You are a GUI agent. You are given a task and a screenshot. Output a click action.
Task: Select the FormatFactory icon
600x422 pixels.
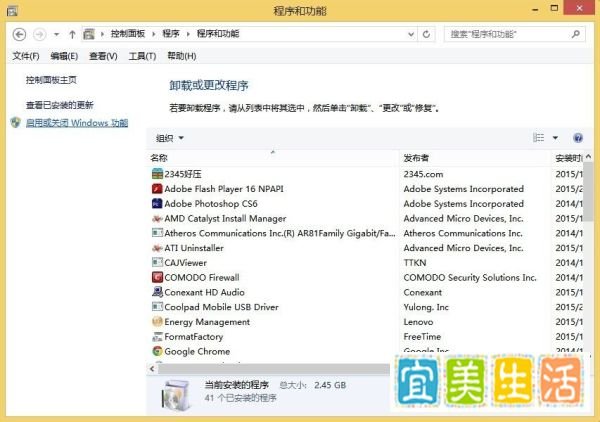[157, 337]
